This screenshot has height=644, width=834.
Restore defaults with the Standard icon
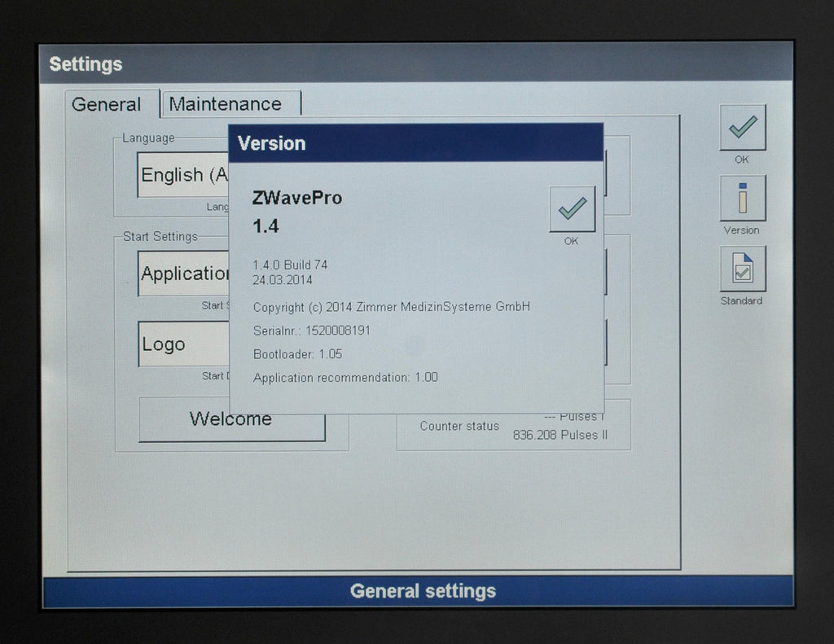point(743,269)
